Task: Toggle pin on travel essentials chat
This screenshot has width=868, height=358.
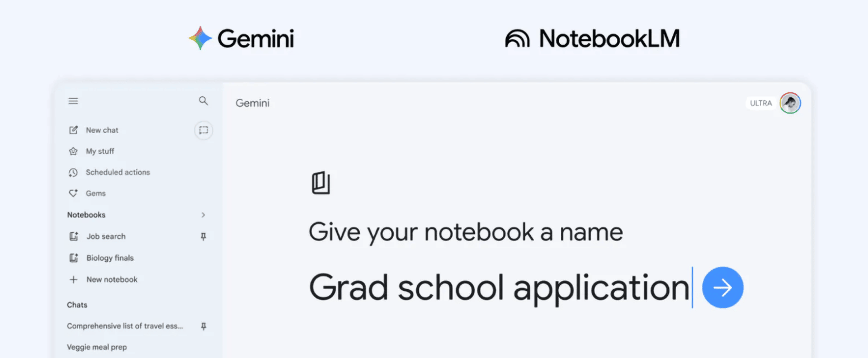Action: [x=204, y=326]
